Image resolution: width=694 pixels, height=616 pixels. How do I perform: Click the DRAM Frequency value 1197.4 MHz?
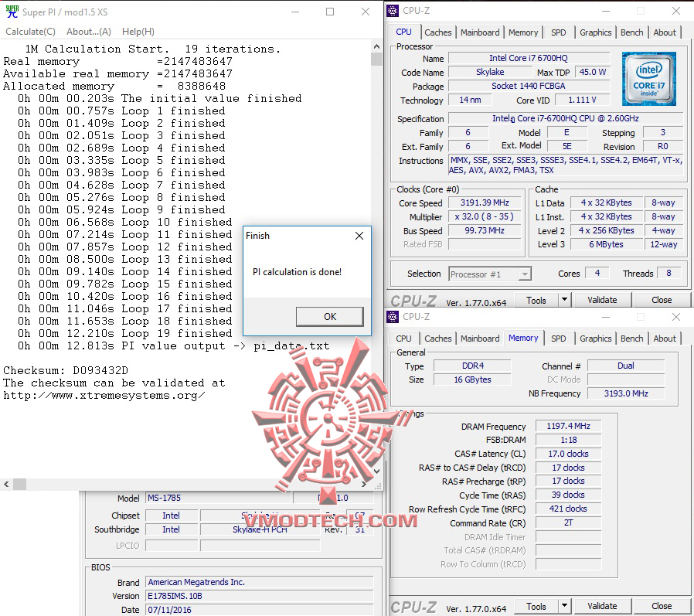pyautogui.click(x=568, y=426)
